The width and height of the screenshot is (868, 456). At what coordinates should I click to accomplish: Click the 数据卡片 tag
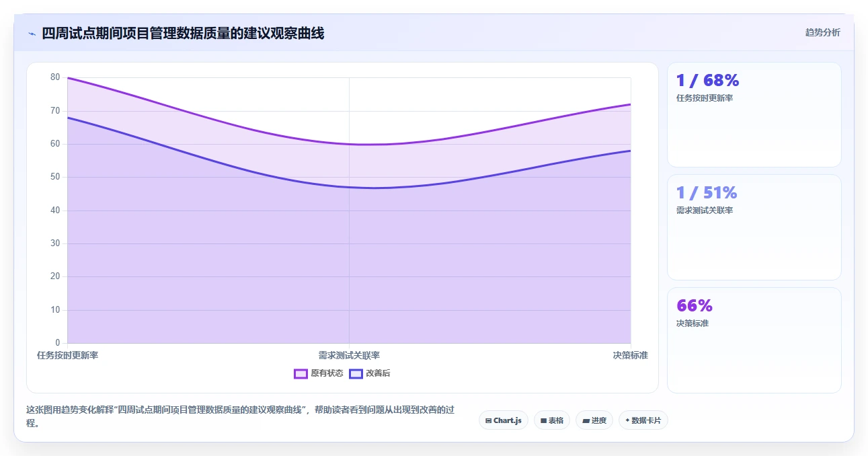click(643, 420)
